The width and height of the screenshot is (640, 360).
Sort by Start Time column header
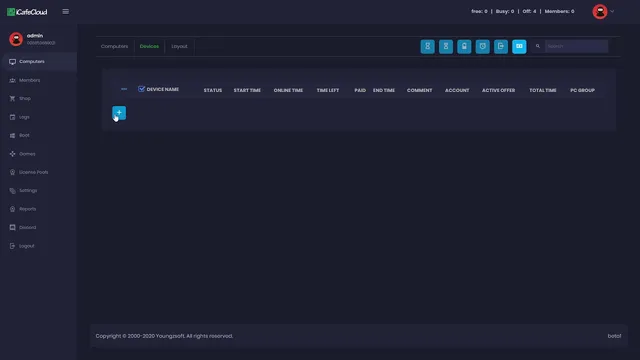(x=247, y=90)
